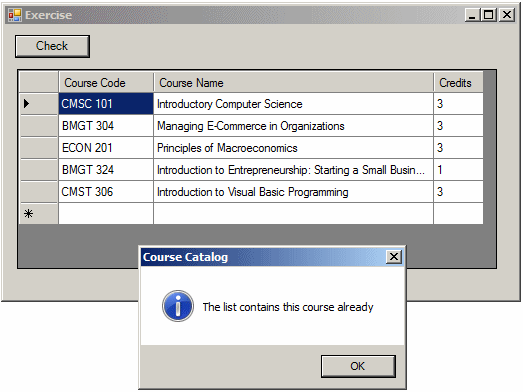
Task: Select the BMGT 304 cell
Action: (106, 126)
